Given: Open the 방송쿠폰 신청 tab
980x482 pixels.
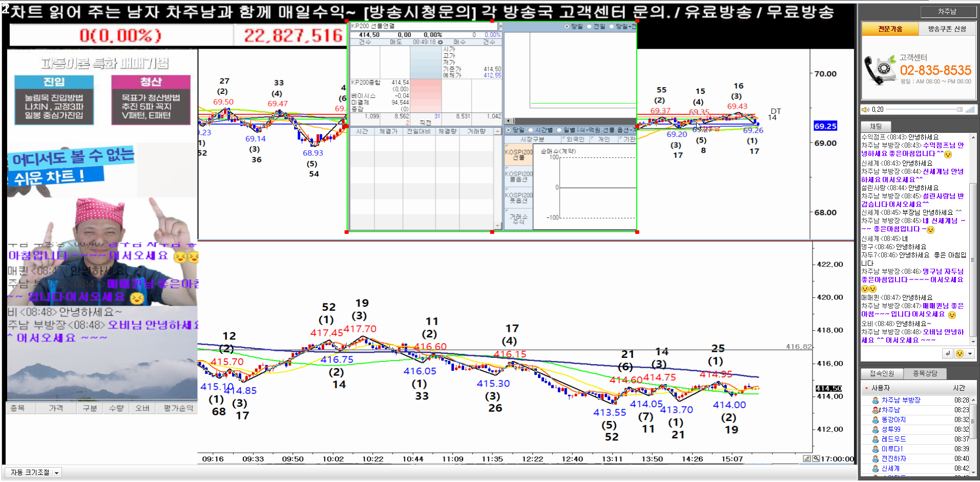Looking at the screenshot, I should [x=947, y=29].
